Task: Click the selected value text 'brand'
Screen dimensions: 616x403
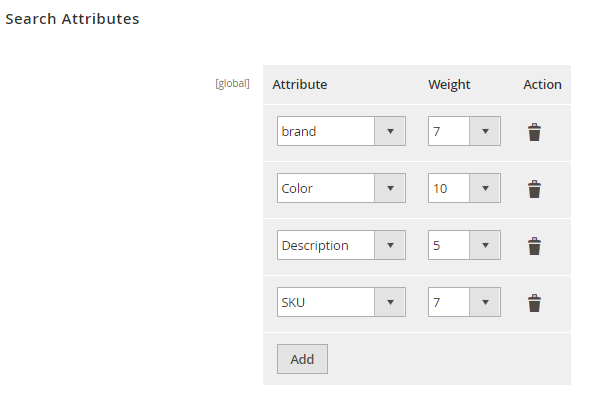Action: (x=299, y=131)
